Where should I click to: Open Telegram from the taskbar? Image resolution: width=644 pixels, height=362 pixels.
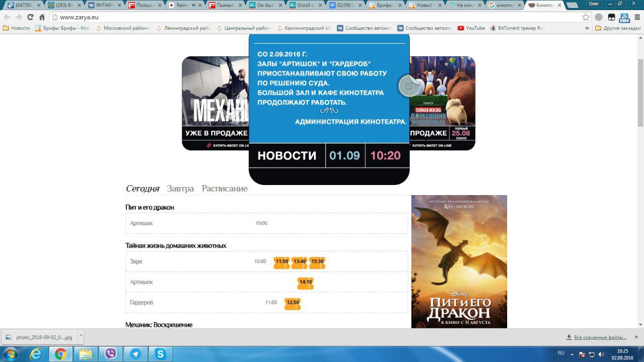tap(135, 354)
